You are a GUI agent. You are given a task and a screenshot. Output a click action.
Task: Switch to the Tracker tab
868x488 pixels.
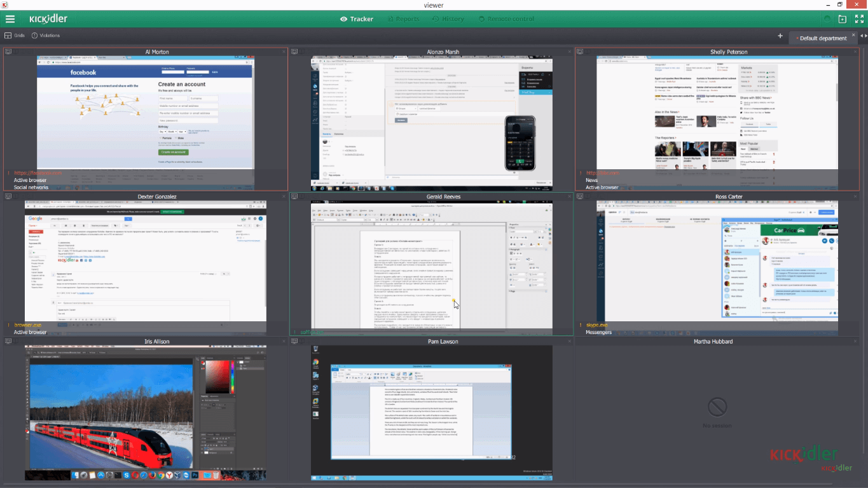coord(357,19)
